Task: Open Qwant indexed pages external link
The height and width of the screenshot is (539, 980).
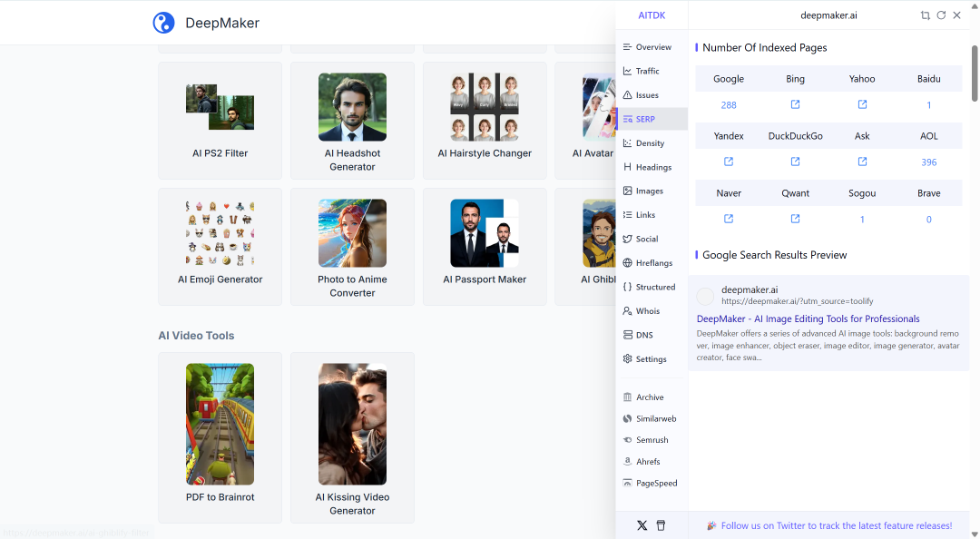Action: [795, 219]
